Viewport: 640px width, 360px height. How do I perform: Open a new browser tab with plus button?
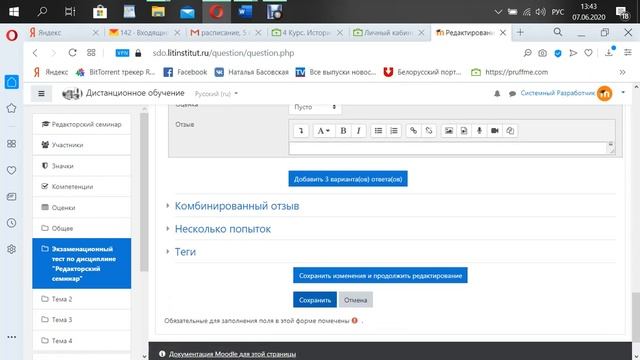520,32
